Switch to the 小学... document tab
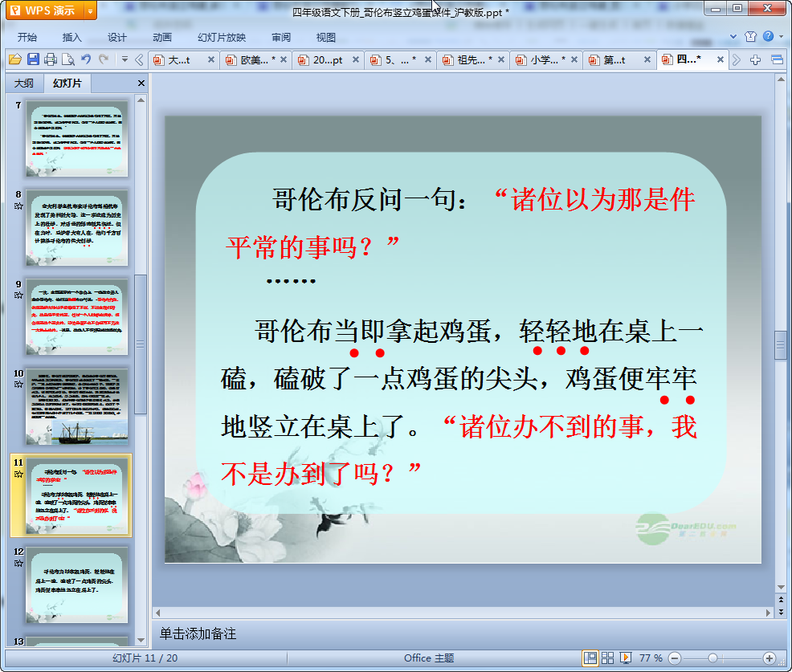The height and width of the screenshot is (672, 792). [x=541, y=60]
